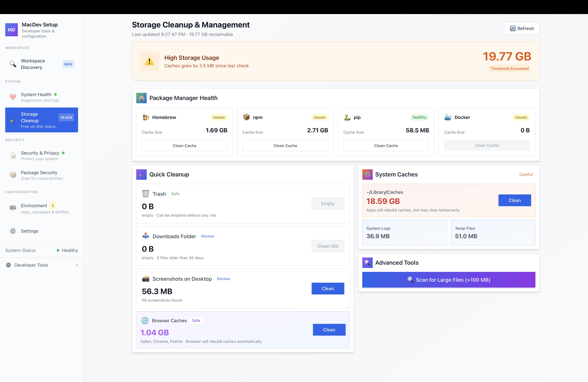Screen dimensions: 588x382
Task: Click the Homebrew beer mug icon
Action: 146,117
